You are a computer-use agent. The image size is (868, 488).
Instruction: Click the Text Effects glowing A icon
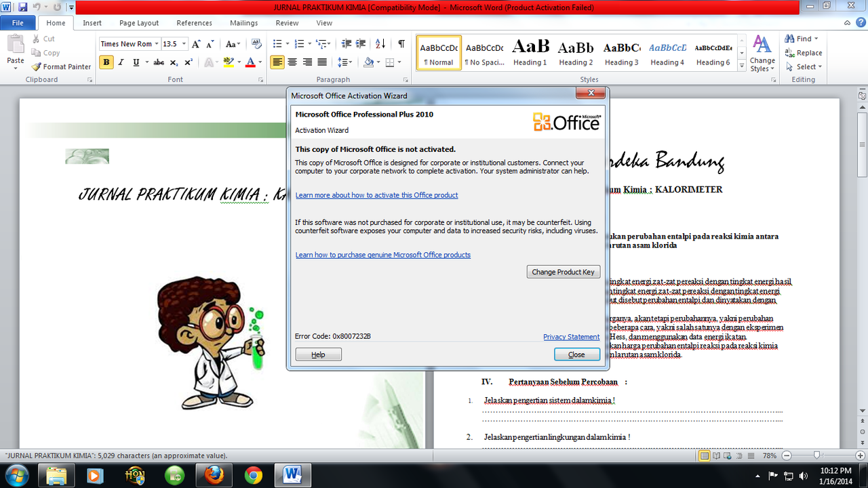[209, 62]
